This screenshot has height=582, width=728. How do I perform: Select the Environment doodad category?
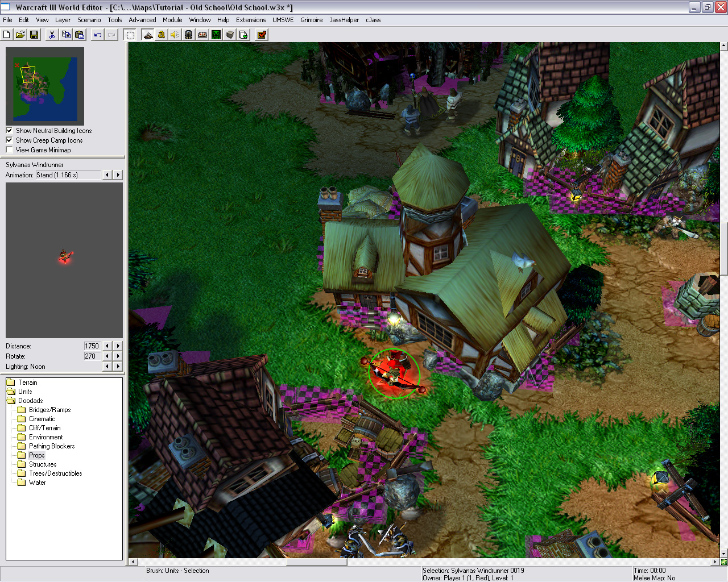[x=46, y=437]
